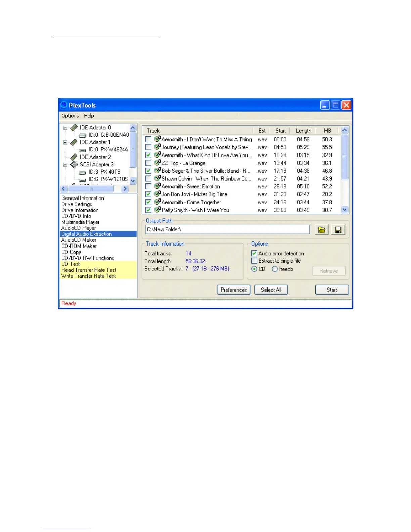
Task: Open the Multimedia Player function
Action: (x=80, y=222)
